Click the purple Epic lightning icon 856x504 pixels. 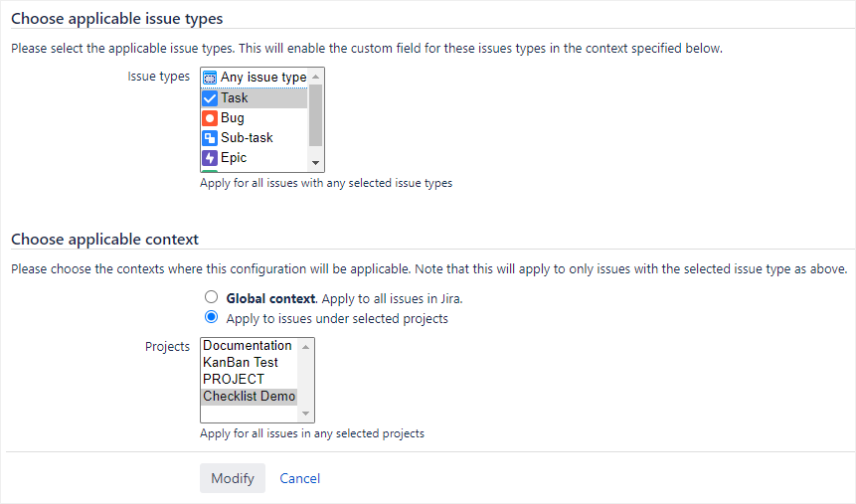pos(210,158)
